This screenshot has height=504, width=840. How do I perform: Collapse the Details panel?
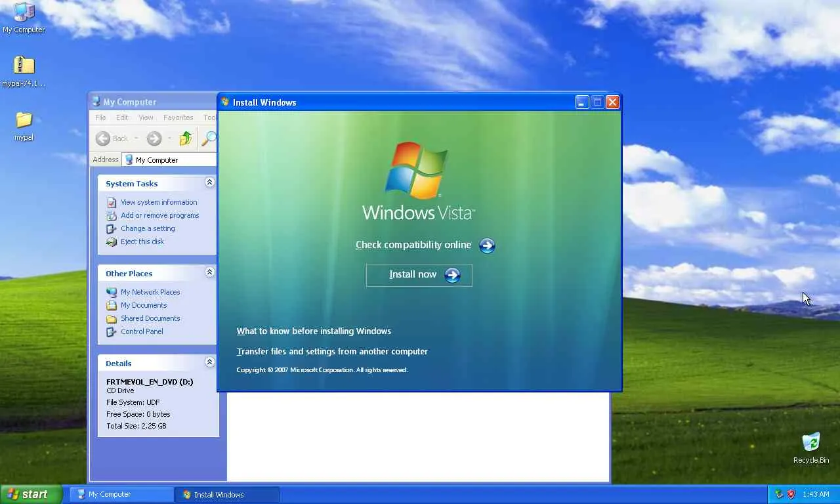[209, 362]
